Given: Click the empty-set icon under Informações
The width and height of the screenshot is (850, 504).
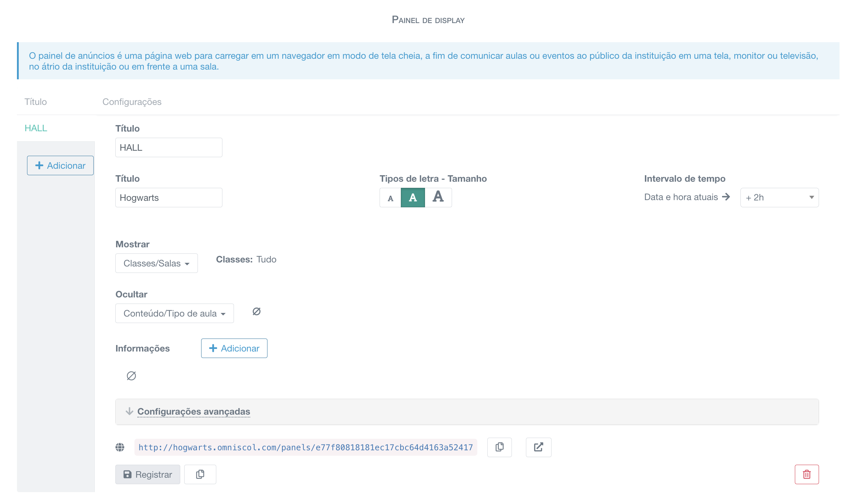Looking at the screenshot, I should [x=131, y=376].
